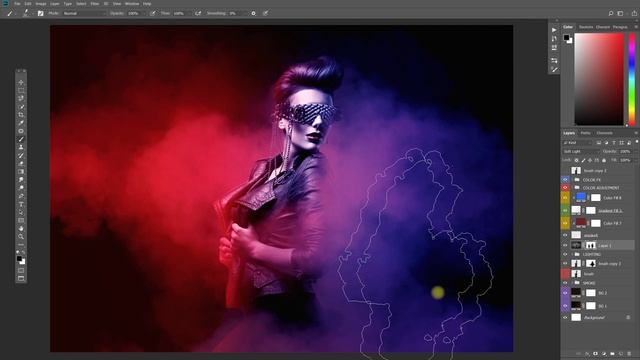Image resolution: width=640 pixels, height=360 pixels.
Task: Expand the SMOKE group
Action: click(x=571, y=283)
